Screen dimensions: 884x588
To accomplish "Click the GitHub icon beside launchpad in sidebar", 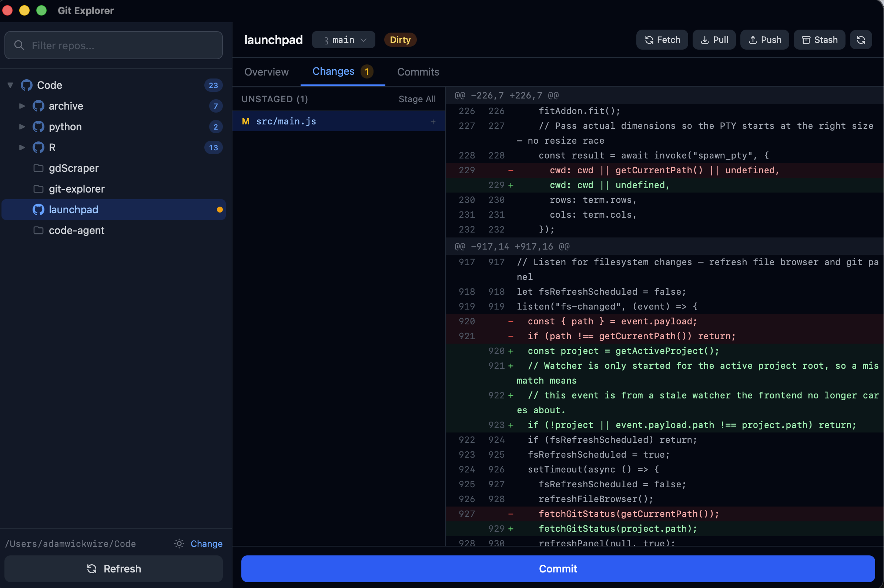I will 38,210.
